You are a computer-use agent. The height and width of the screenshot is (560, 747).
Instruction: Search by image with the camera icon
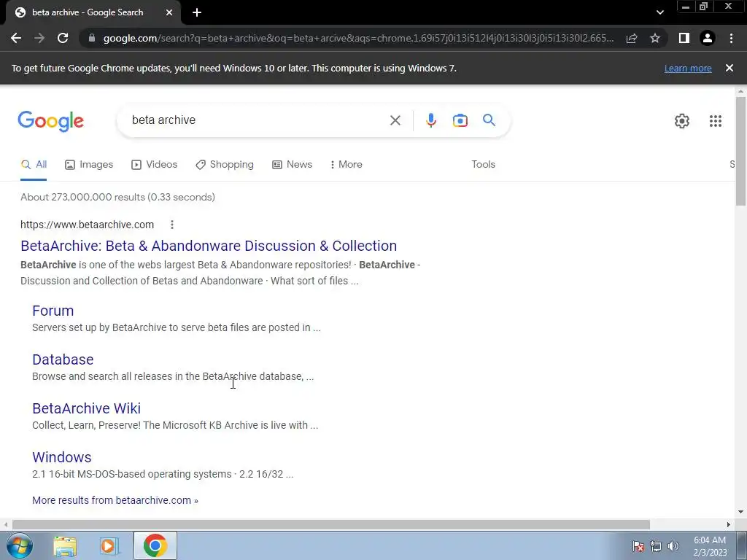coord(460,120)
